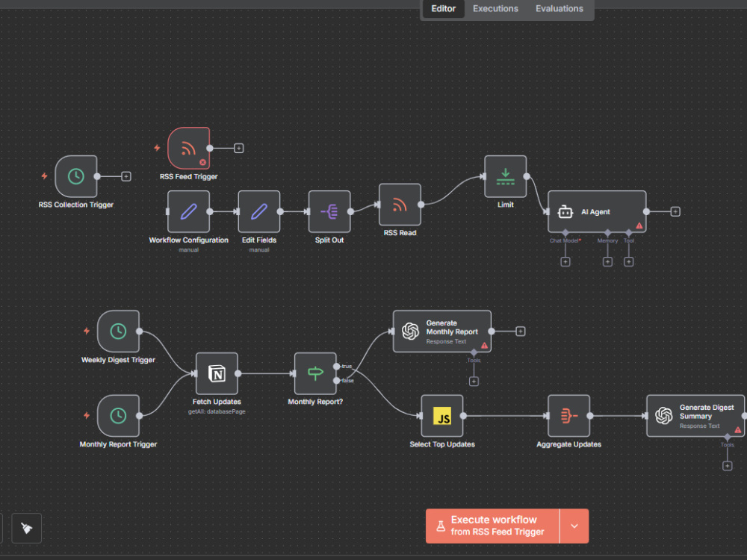The height and width of the screenshot is (560, 747).
Task: Click the tidy up workflow broom icon
Action: point(27,528)
